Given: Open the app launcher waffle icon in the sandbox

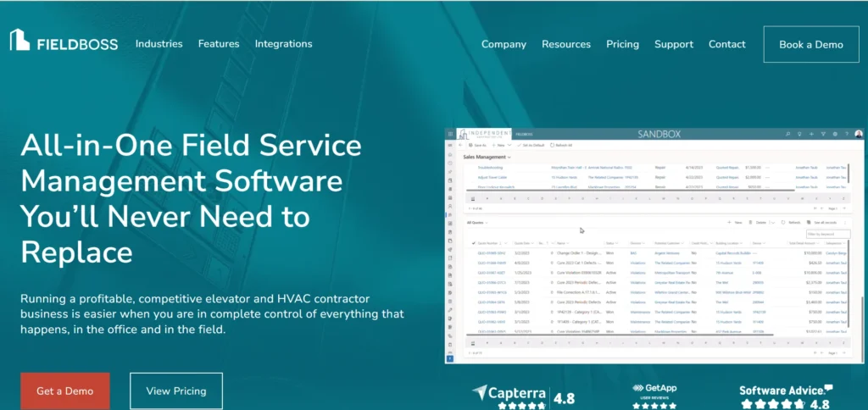Looking at the screenshot, I should [x=450, y=134].
